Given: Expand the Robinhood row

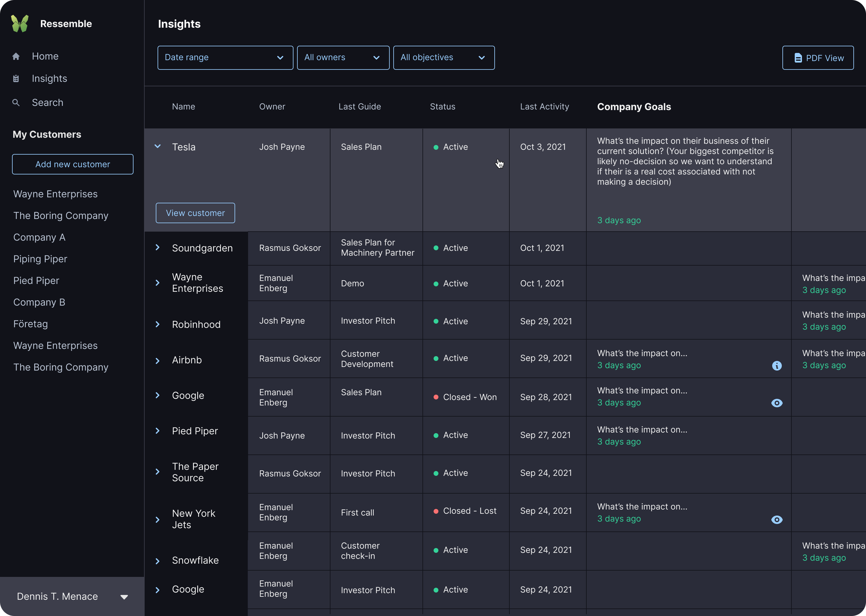Looking at the screenshot, I should pyautogui.click(x=158, y=324).
